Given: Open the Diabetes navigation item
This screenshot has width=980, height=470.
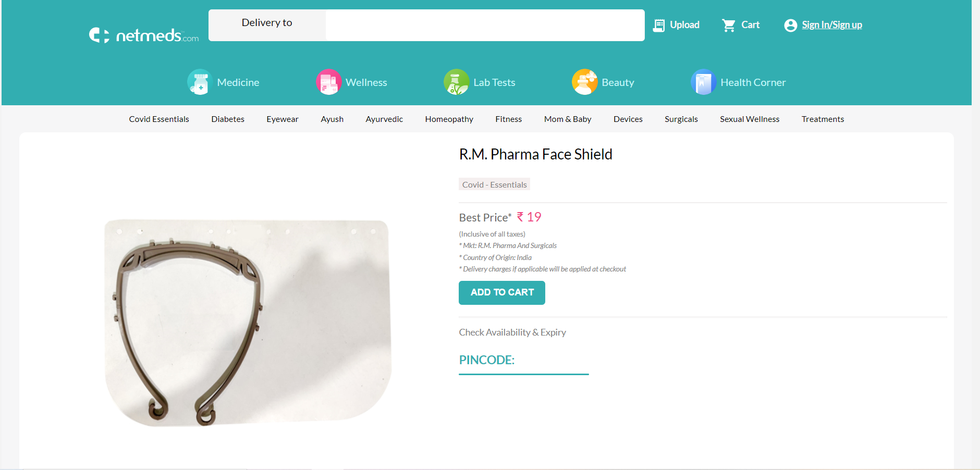Looking at the screenshot, I should point(228,119).
